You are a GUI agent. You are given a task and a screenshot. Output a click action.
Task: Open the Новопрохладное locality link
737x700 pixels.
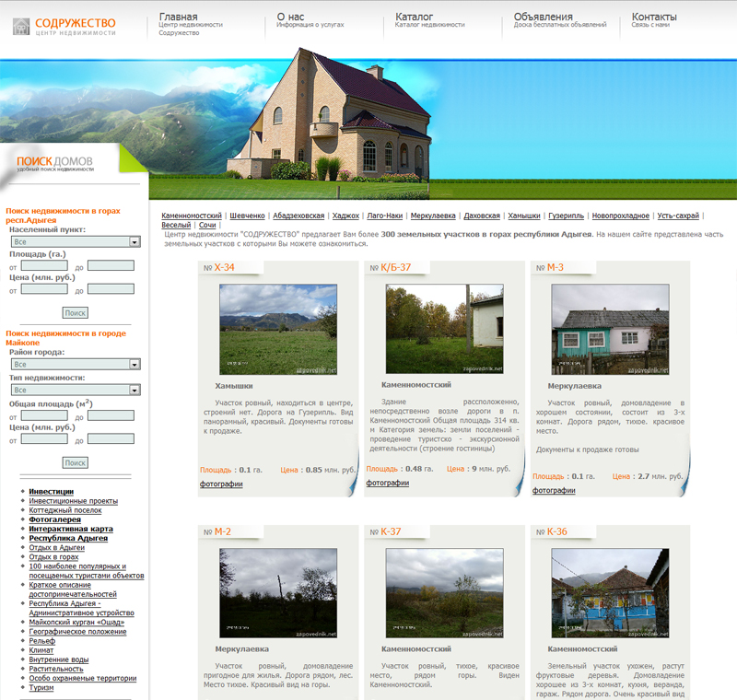tap(620, 216)
